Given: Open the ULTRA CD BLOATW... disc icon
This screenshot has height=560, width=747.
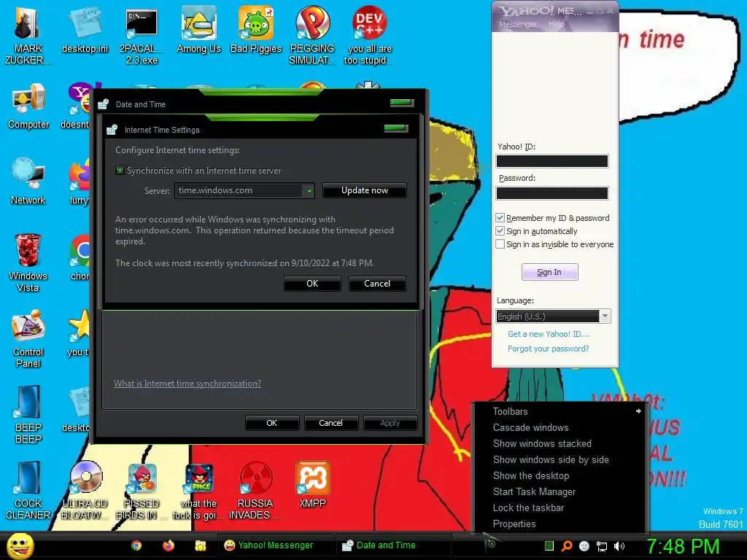Looking at the screenshot, I should click(x=85, y=491).
